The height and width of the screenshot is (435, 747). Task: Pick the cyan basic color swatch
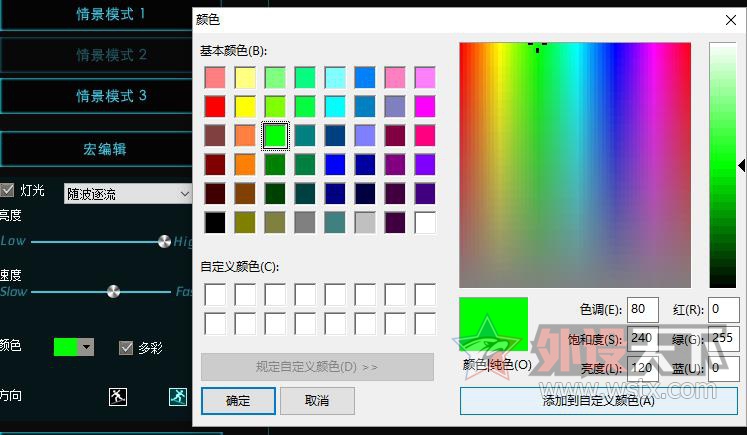[x=335, y=106]
